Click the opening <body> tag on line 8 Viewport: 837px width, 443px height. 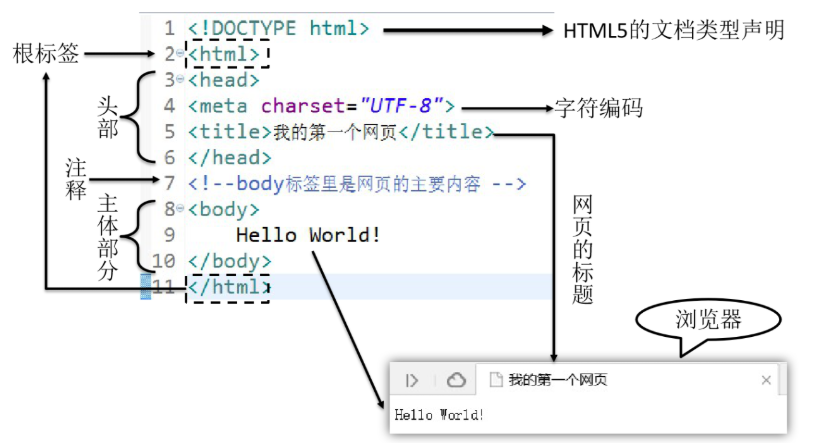point(224,209)
